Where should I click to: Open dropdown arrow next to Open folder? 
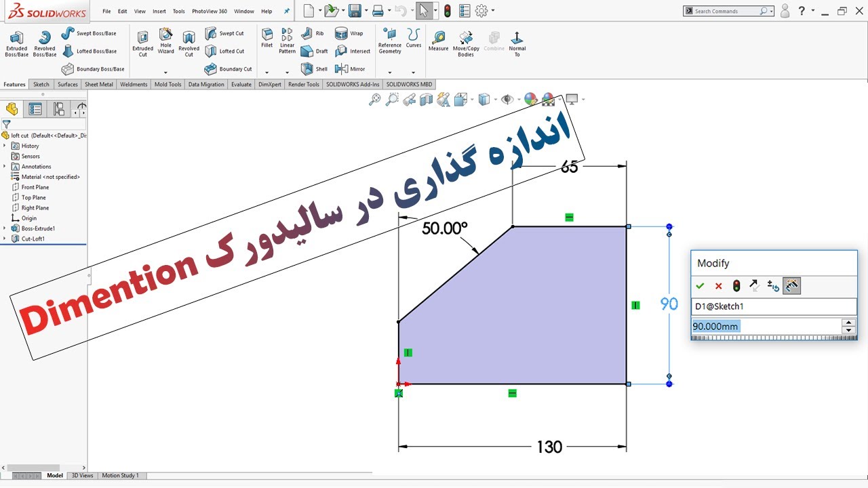(342, 11)
